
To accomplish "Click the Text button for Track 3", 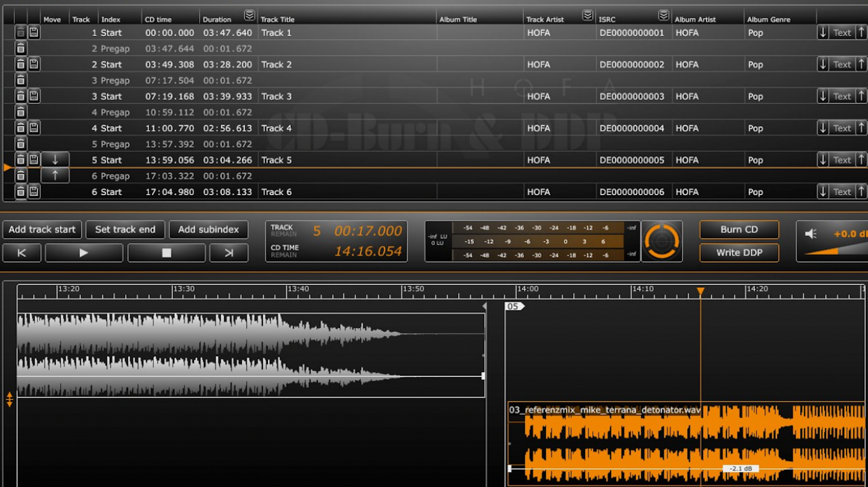I will pos(842,97).
